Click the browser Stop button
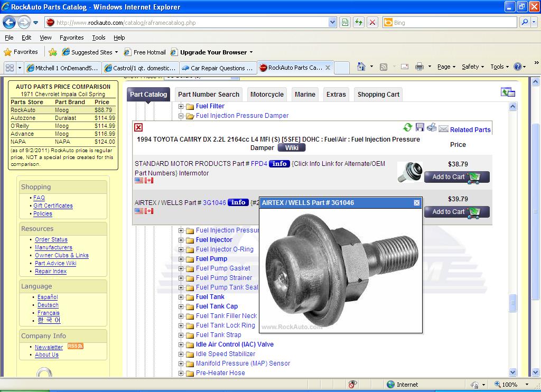This screenshot has height=392, width=541. (x=372, y=22)
